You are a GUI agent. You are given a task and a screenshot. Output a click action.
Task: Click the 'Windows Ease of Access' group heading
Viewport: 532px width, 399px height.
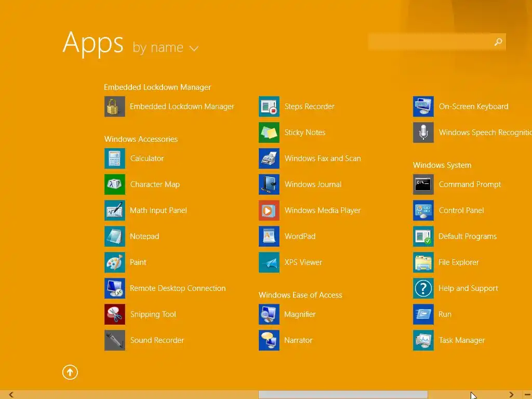[x=300, y=295]
